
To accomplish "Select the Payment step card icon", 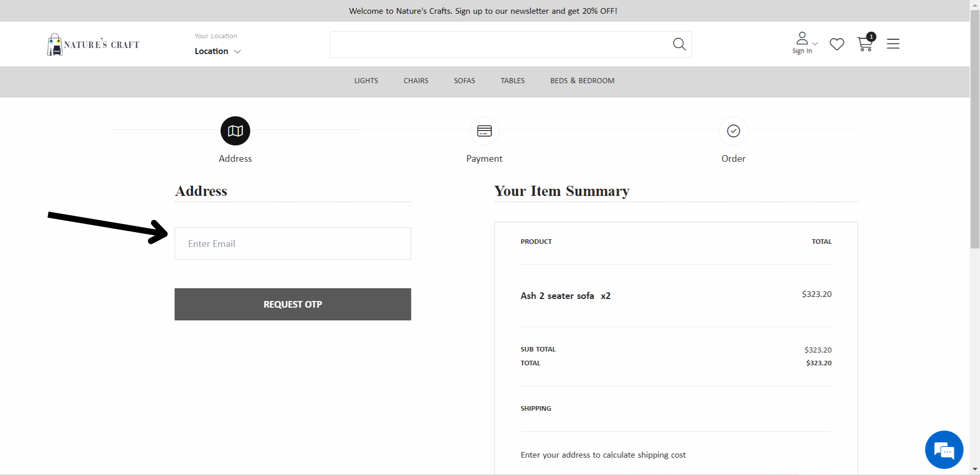I will click(484, 131).
